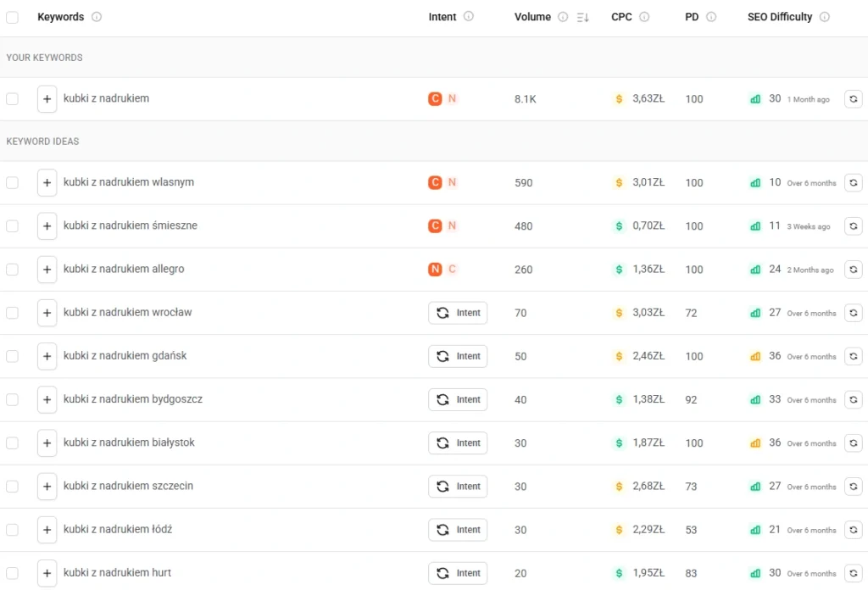
Task: Click the info icon beside the PD header
Action: coord(710,16)
